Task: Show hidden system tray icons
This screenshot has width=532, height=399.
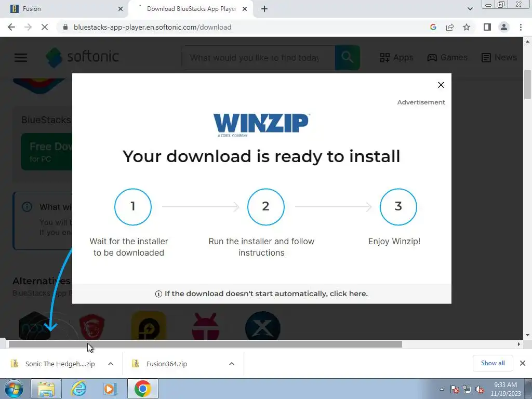Action: [442, 389]
